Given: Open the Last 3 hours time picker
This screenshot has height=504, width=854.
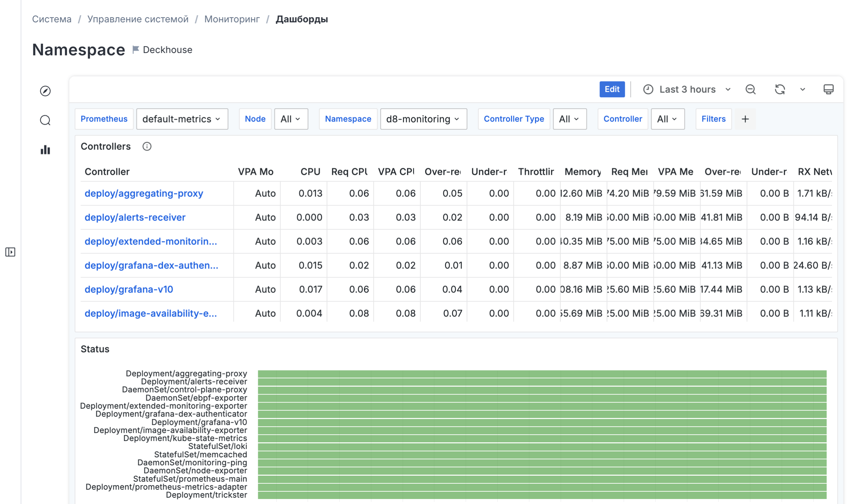Looking at the screenshot, I should coord(687,89).
